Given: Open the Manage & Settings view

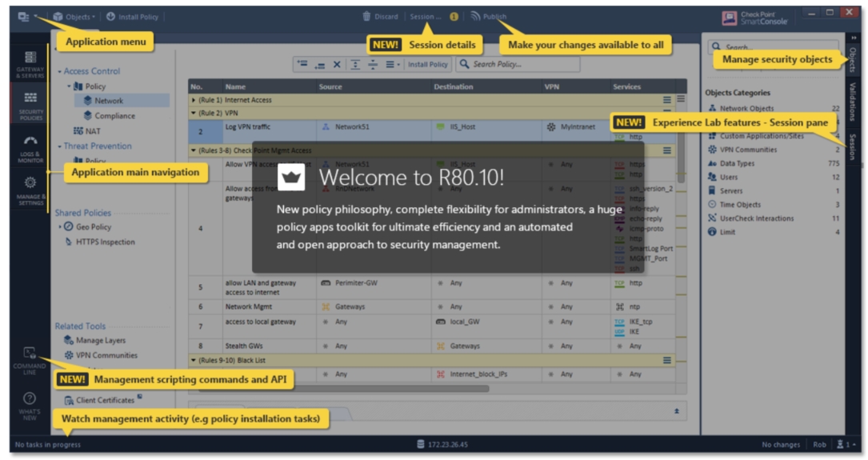Looking at the screenshot, I should click(30, 191).
